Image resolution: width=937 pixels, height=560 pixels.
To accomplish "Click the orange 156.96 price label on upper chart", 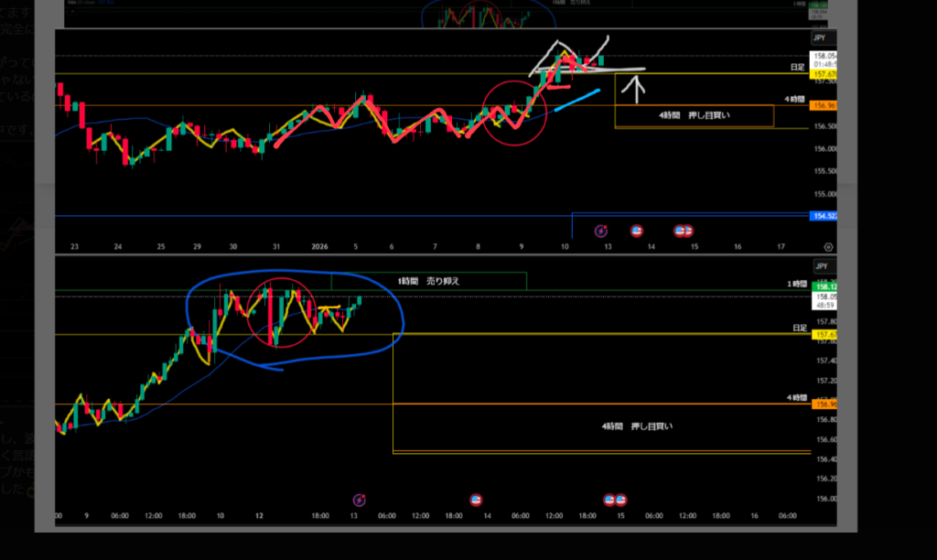I will [823, 106].
